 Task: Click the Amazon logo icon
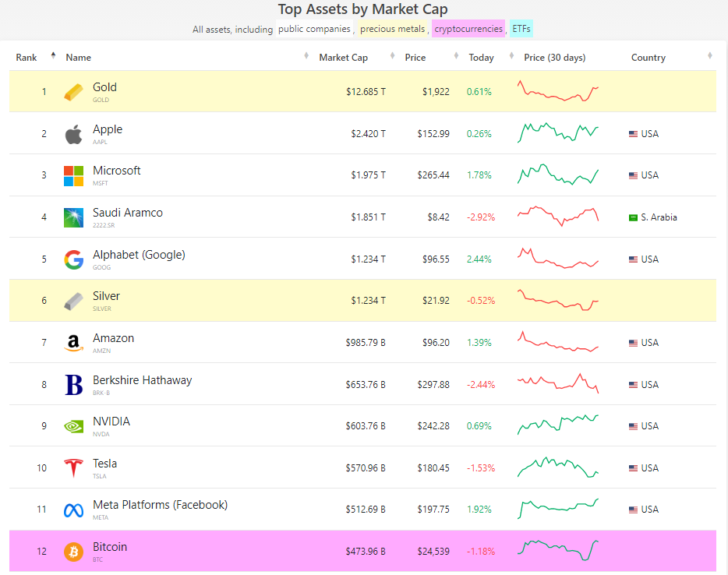(x=73, y=343)
